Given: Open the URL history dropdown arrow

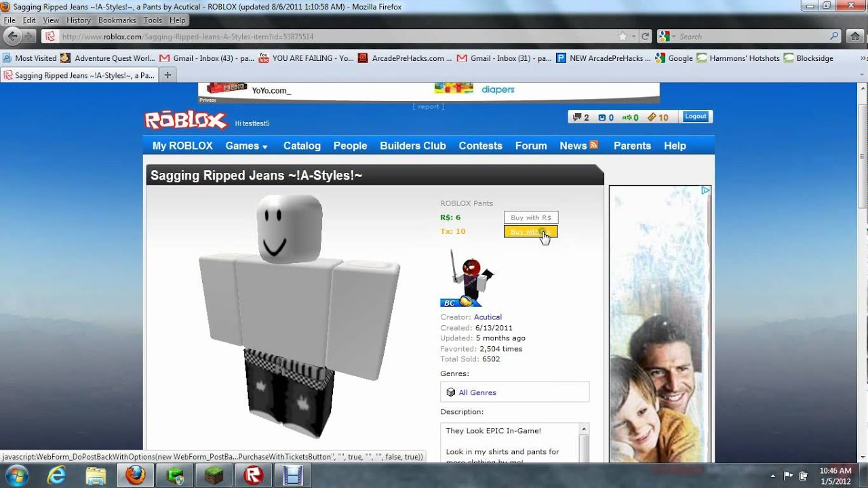Looking at the screenshot, I should [x=634, y=37].
